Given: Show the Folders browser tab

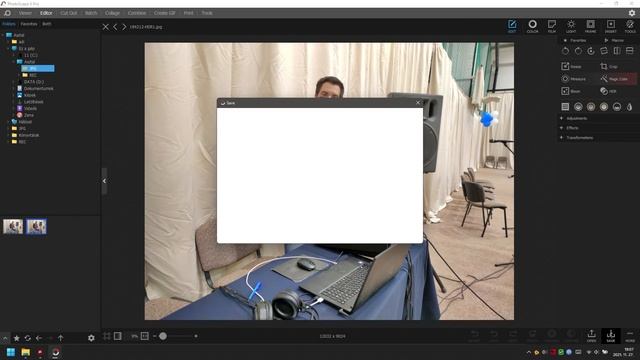Looking at the screenshot, I should pyautogui.click(x=9, y=24).
